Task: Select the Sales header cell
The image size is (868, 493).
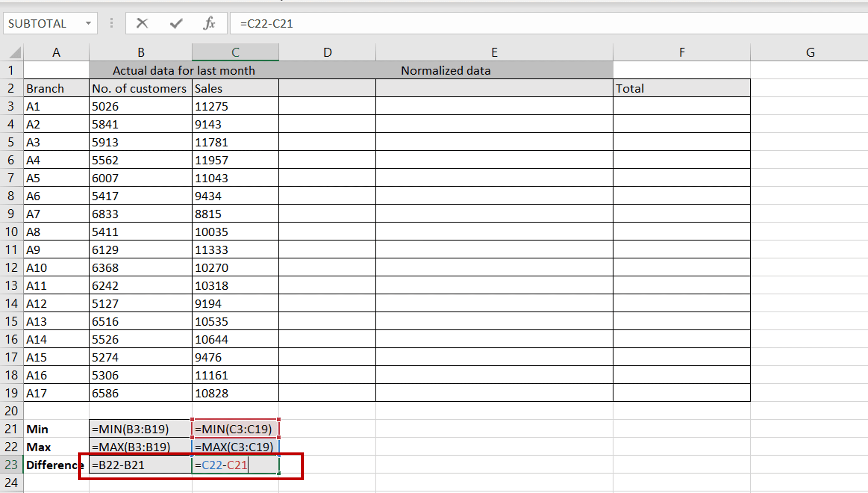Action: coord(235,88)
